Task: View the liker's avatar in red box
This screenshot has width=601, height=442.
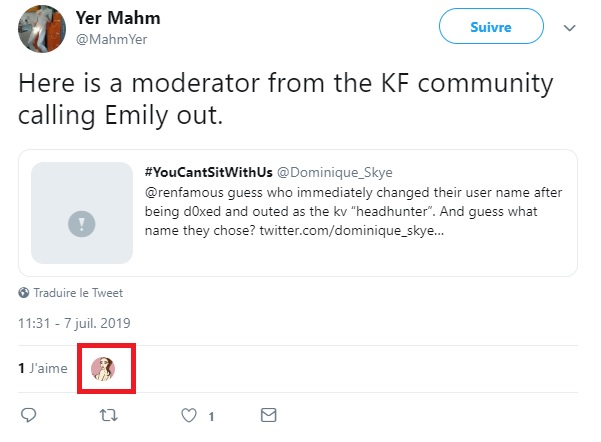Action: coord(103,369)
